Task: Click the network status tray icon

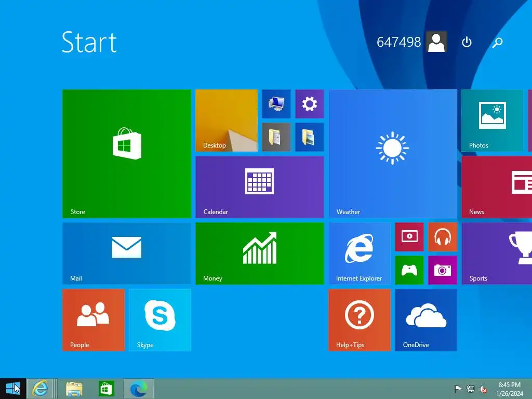Action: (x=471, y=389)
